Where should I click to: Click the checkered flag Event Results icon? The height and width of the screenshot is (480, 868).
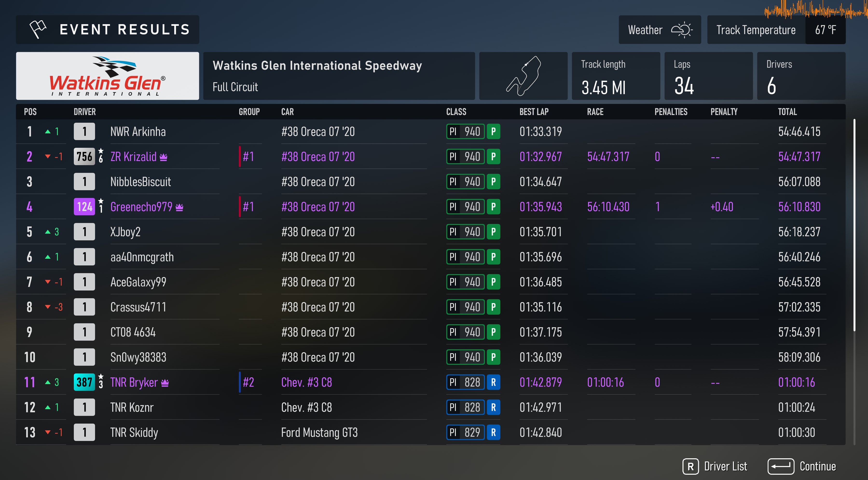point(38,29)
